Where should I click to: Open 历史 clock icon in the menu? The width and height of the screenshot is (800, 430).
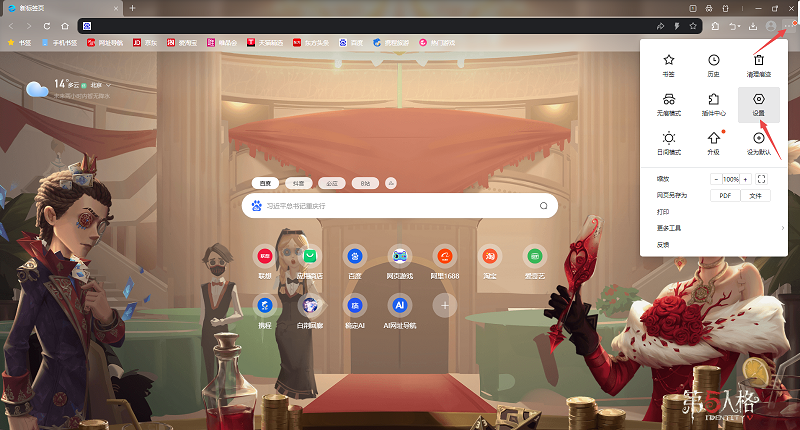713,60
